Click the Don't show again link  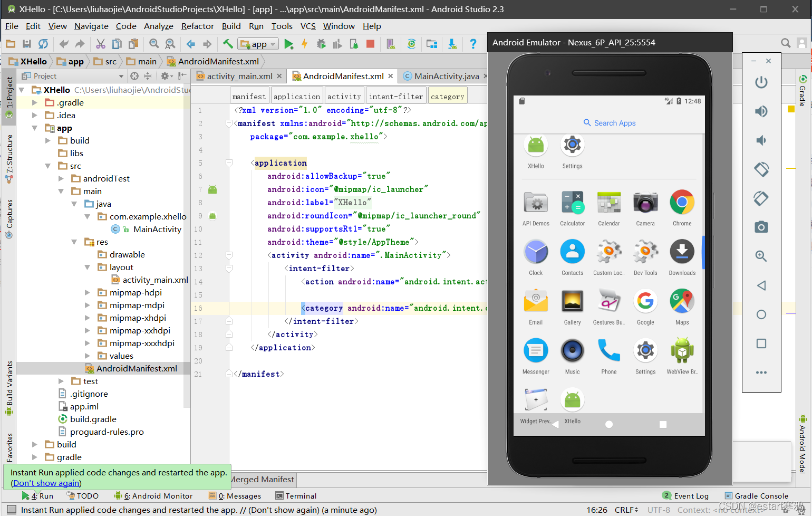tap(46, 483)
